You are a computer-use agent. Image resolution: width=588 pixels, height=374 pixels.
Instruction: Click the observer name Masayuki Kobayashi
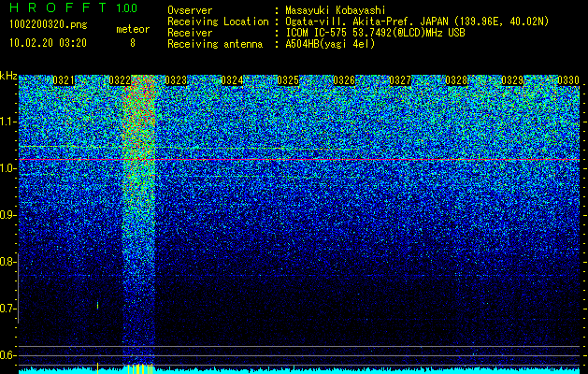(x=336, y=10)
